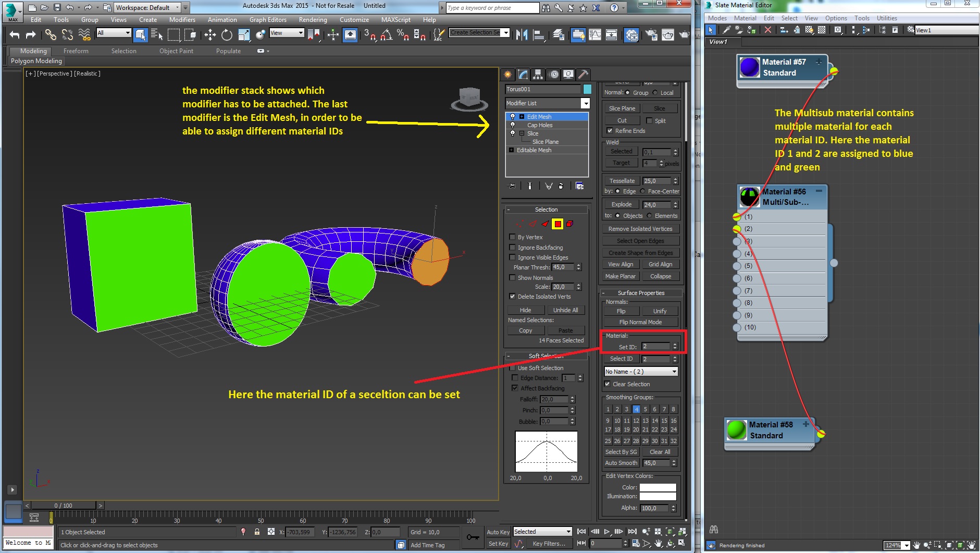The height and width of the screenshot is (553, 980).
Task: Open the vertex Color swatch
Action: 658,487
